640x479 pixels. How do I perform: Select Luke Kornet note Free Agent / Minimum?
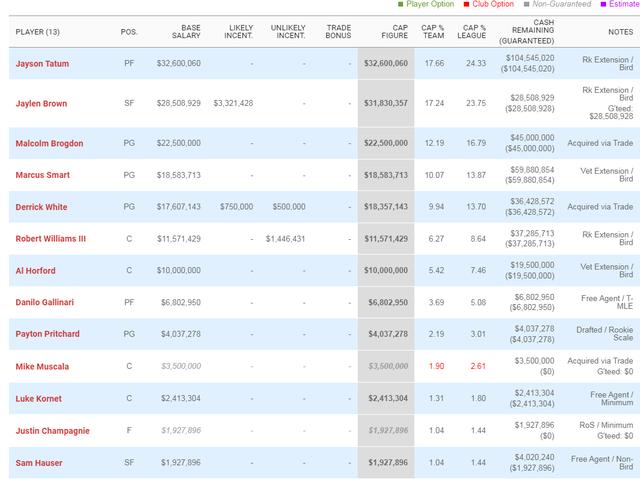coord(611,399)
